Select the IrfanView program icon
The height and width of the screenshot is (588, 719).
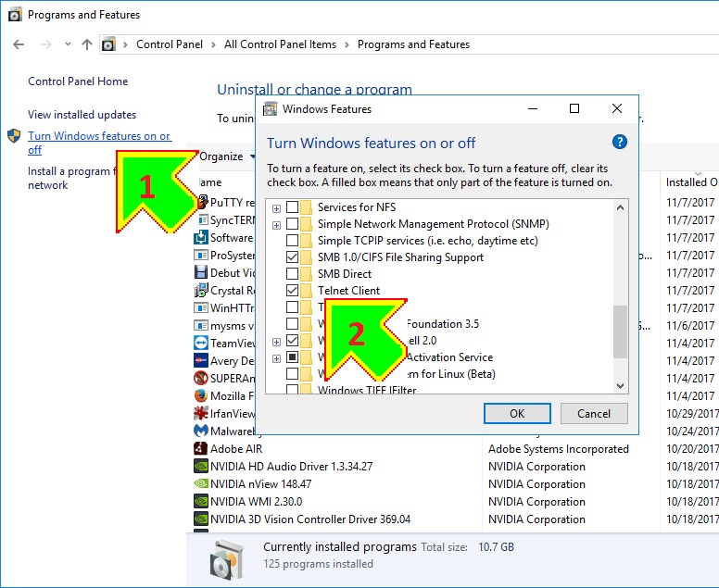point(201,413)
